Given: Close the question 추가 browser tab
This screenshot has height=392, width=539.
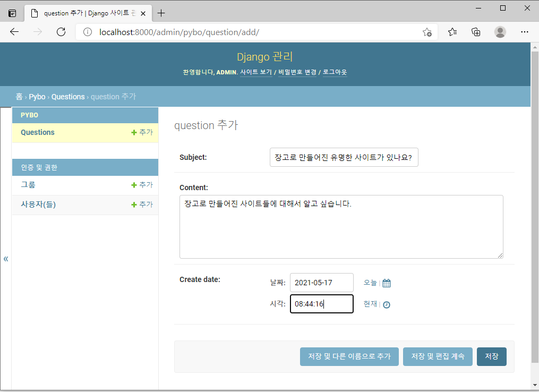Looking at the screenshot, I should click(x=143, y=13).
